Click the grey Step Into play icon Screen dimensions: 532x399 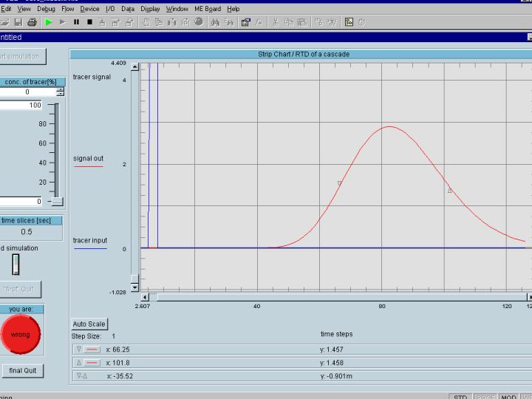[x=63, y=22]
